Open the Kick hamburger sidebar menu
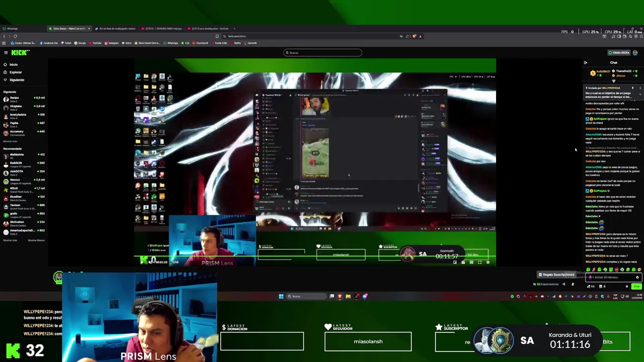 pyautogui.click(x=6, y=52)
